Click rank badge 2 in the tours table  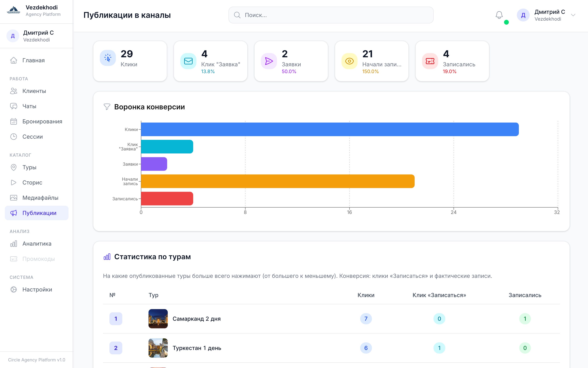tap(116, 348)
